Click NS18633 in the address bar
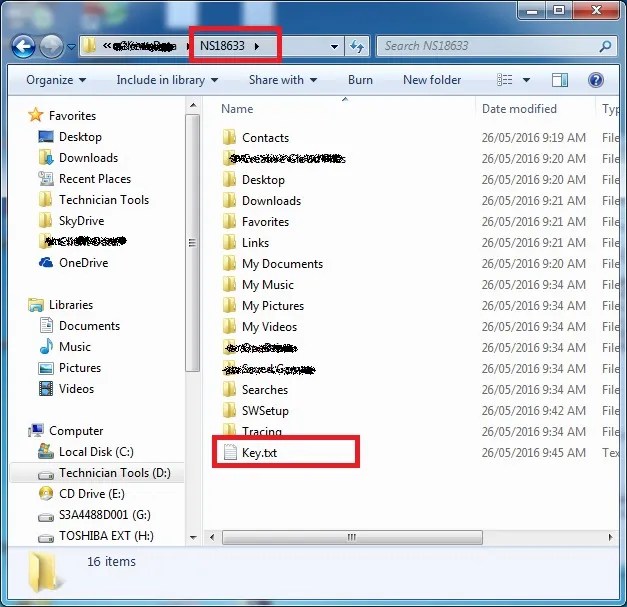Viewport: 627px width, 607px height. 222,46
